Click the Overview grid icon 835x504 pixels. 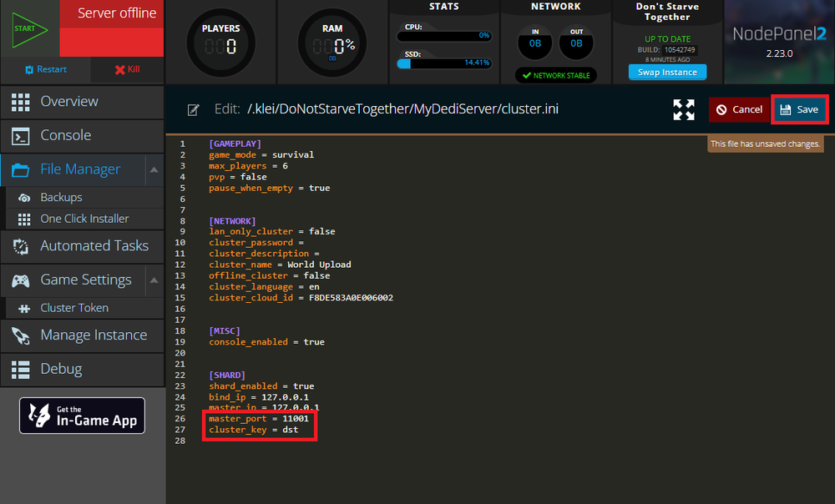[x=21, y=102]
